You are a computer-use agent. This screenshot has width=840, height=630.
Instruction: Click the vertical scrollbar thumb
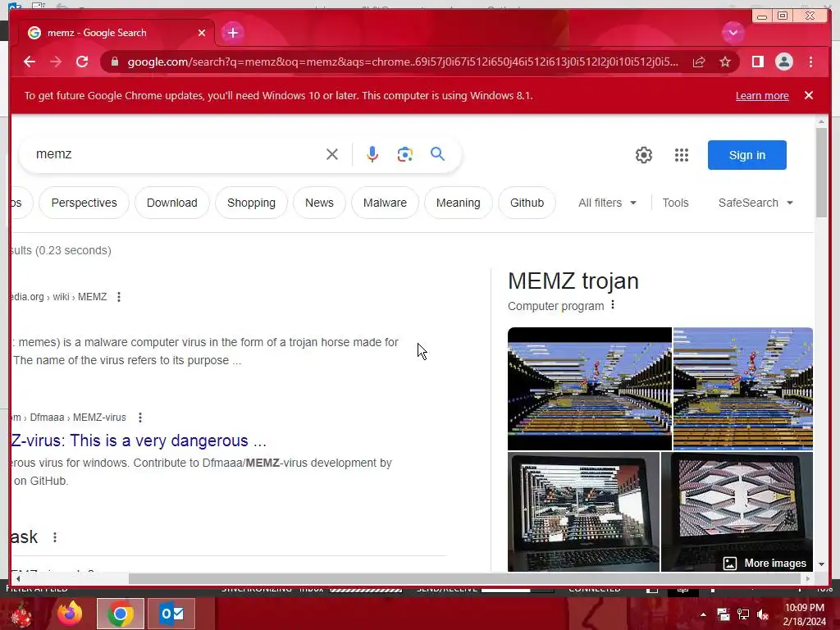click(821, 172)
